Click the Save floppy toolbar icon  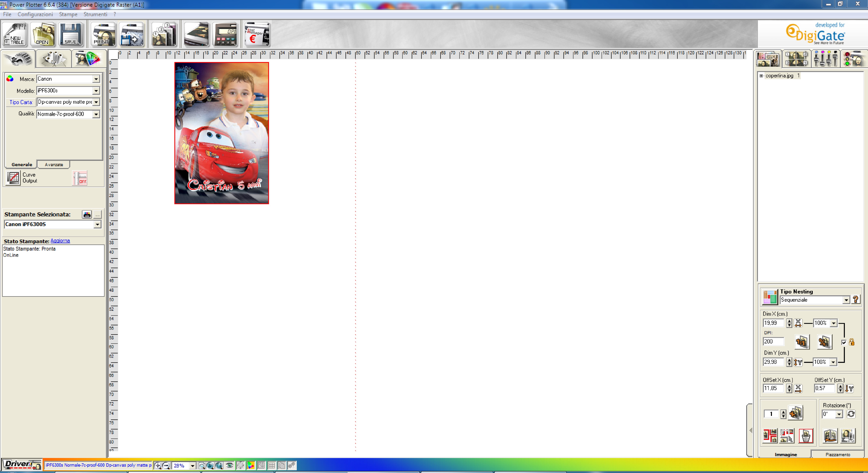coord(71,34)
